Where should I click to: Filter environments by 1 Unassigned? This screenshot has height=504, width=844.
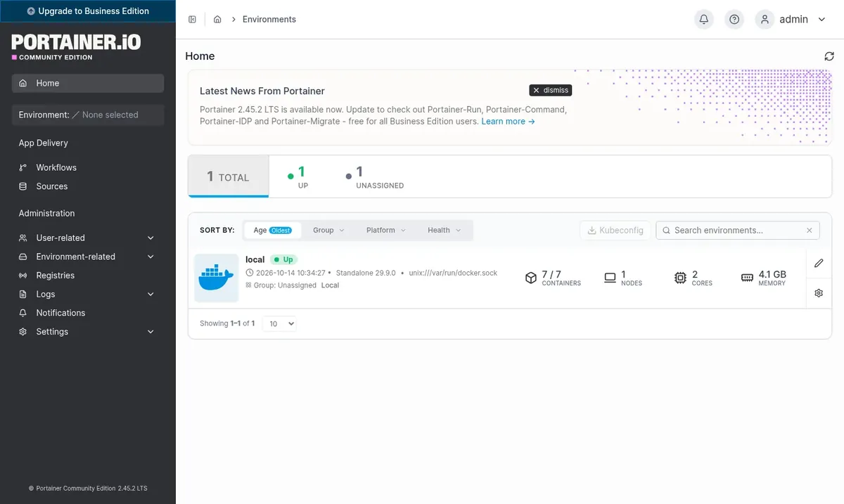tap(375, 176)
